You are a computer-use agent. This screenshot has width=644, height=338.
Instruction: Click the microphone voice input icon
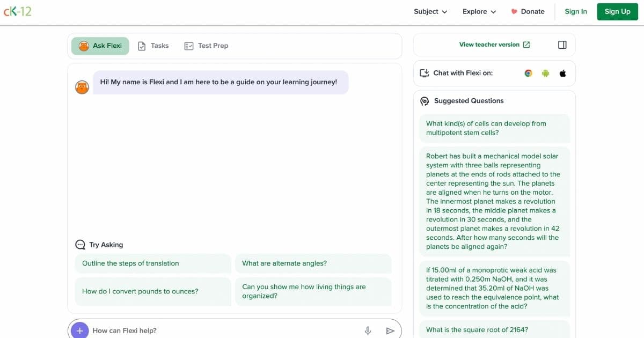point(368,330)
